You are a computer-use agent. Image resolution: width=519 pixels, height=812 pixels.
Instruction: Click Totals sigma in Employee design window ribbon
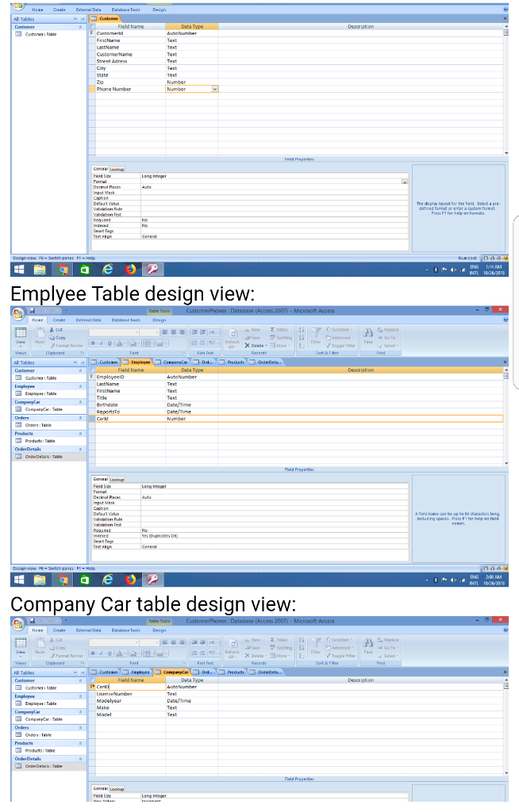280,329
